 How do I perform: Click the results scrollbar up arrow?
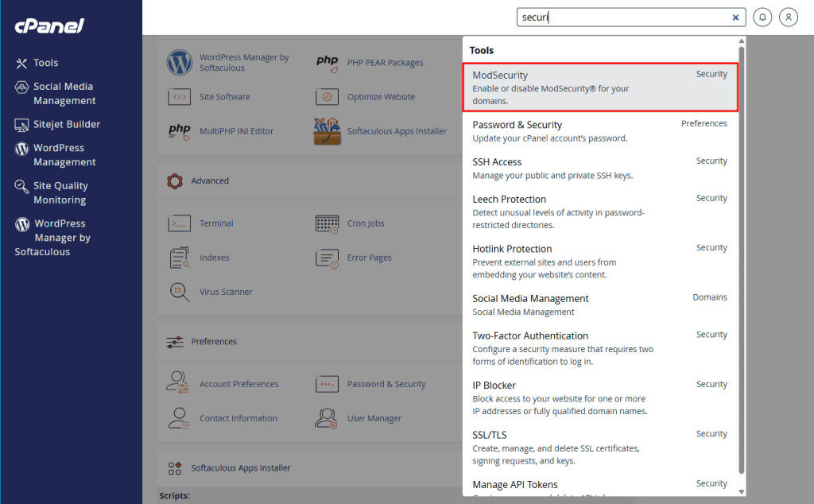(742, 41)
